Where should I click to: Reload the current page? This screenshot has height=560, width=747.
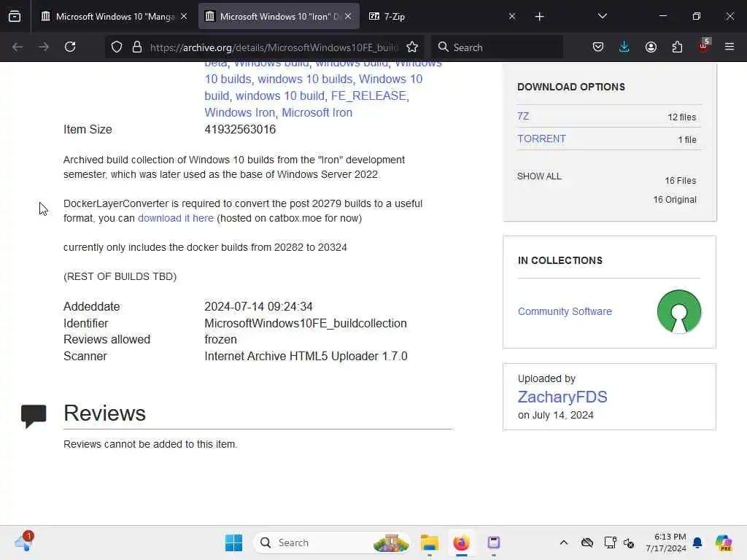coord(70,47)
